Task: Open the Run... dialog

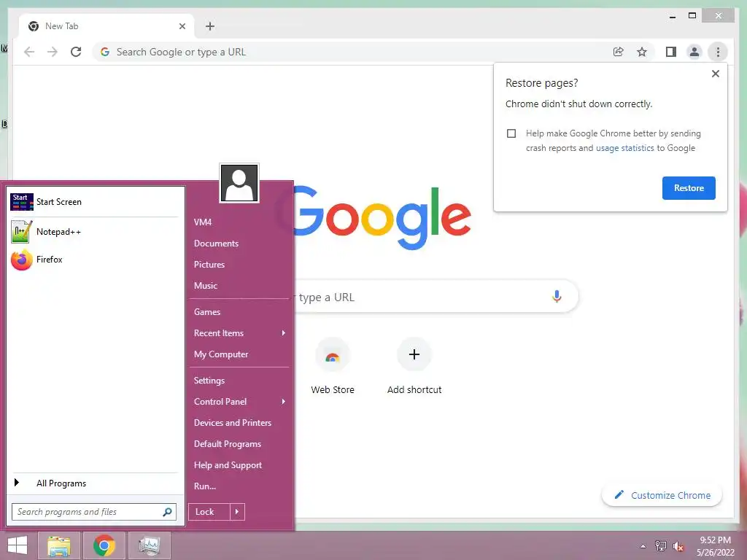Action: coord(205,486)
